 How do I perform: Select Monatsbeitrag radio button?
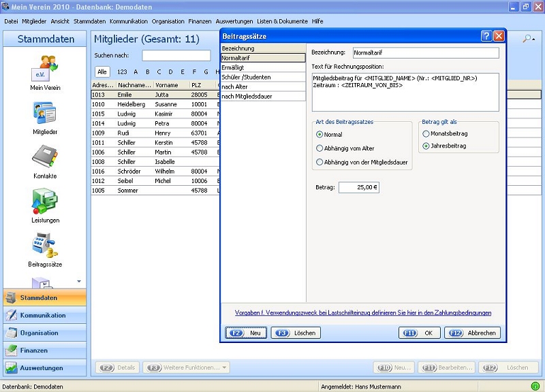coord(426,134)
